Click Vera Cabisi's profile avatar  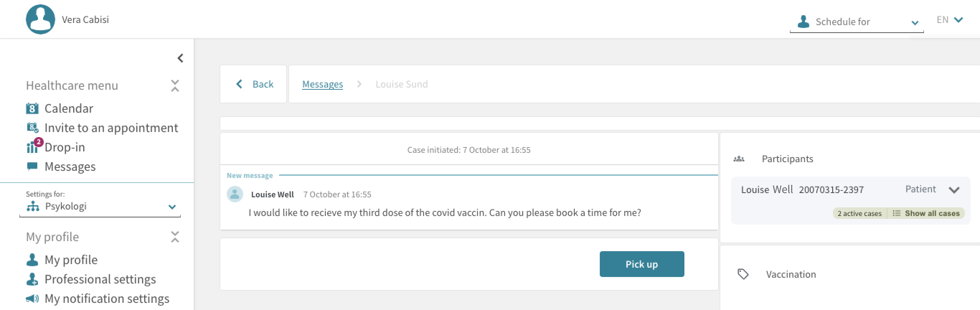coord(40,19)
